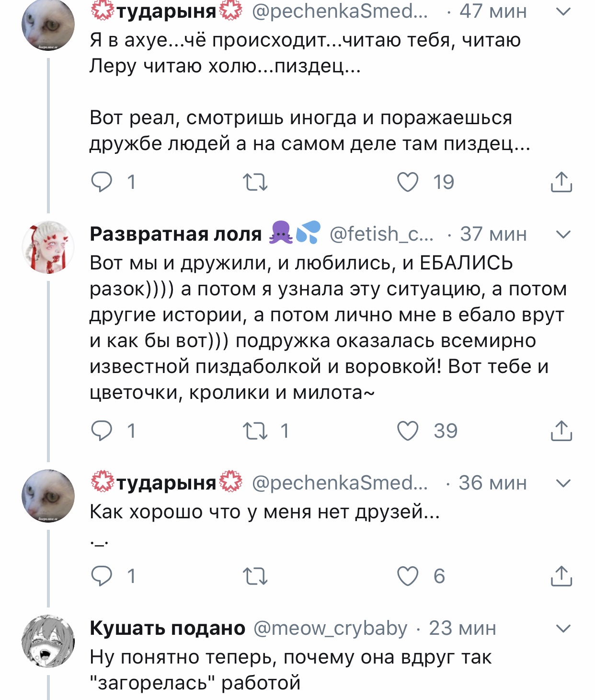Reply to Развратная лоля's tweet
Screen dimensions: 595x700
pos(102,431)
